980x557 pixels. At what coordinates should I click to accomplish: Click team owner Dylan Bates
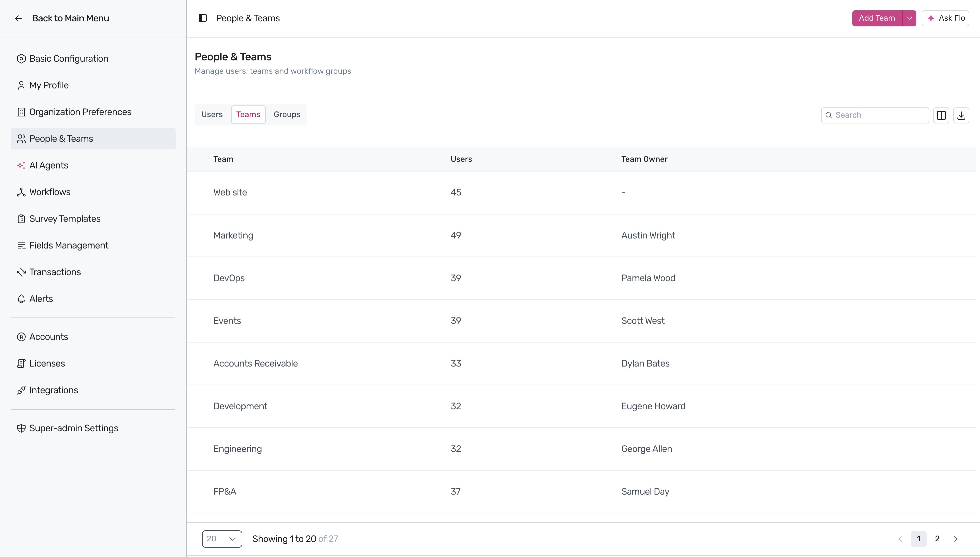pyautogui.click(x=646, y=364)
